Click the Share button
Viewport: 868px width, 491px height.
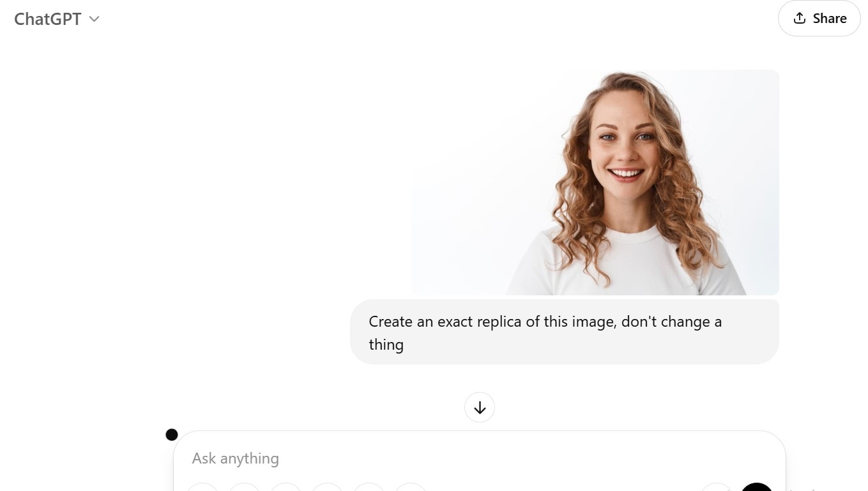[x=819, y=19]
